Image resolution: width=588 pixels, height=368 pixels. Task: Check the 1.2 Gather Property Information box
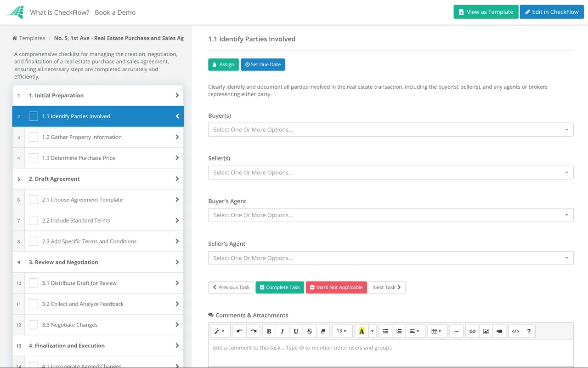tap(34, 137)
